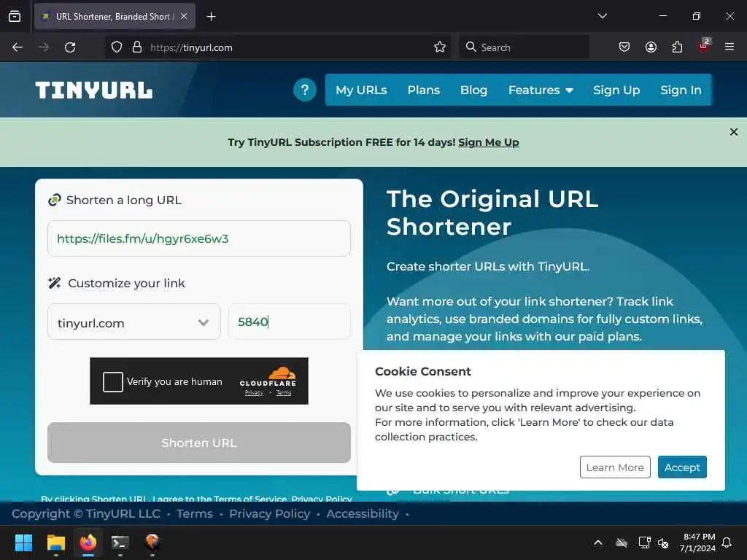This screenshot has height=560, width=747.
Task: Click the Sign Me Up link
Action: coord(488,142)
